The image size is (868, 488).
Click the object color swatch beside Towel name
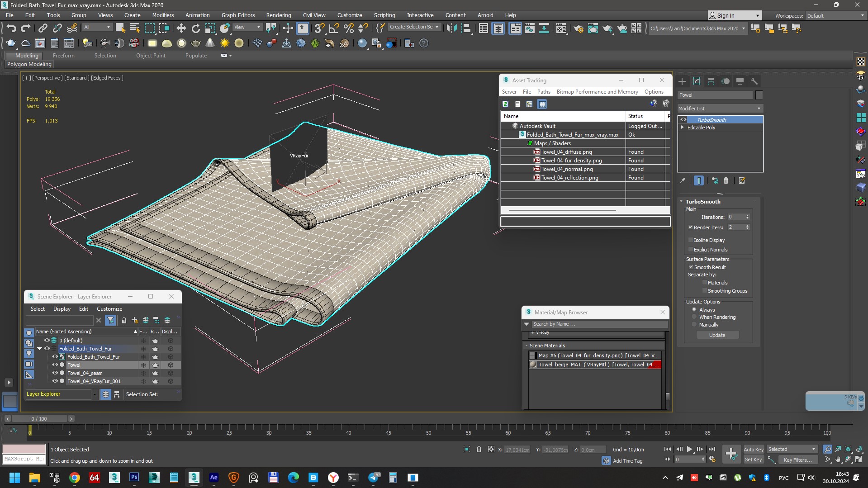[x=759, y=95]
